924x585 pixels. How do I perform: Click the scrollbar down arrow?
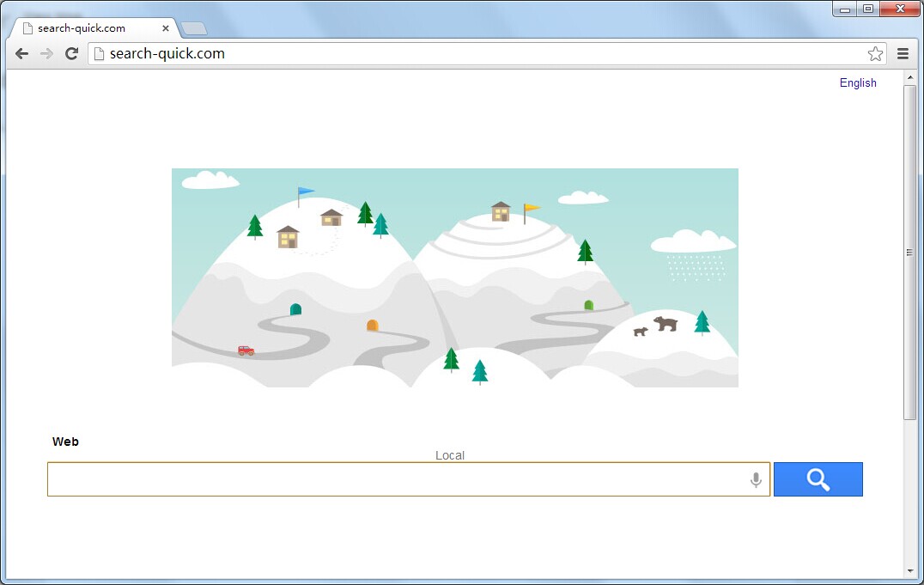click(x=910, y=571)
